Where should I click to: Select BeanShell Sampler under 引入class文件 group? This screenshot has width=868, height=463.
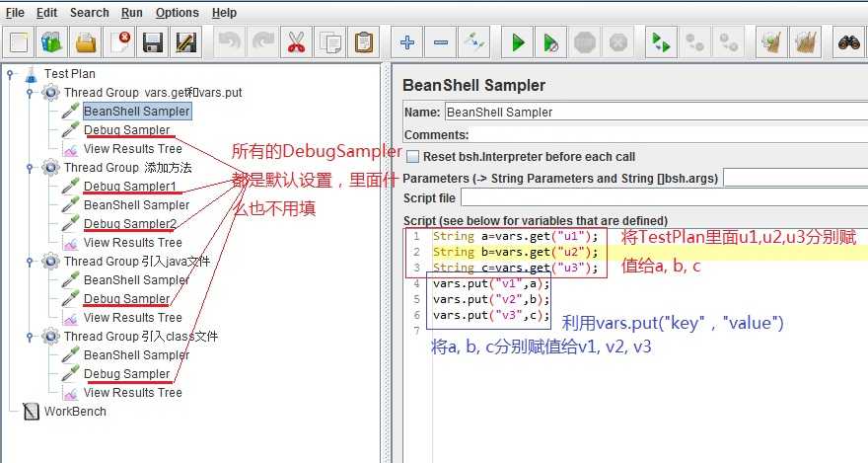(x=137, y=355)
